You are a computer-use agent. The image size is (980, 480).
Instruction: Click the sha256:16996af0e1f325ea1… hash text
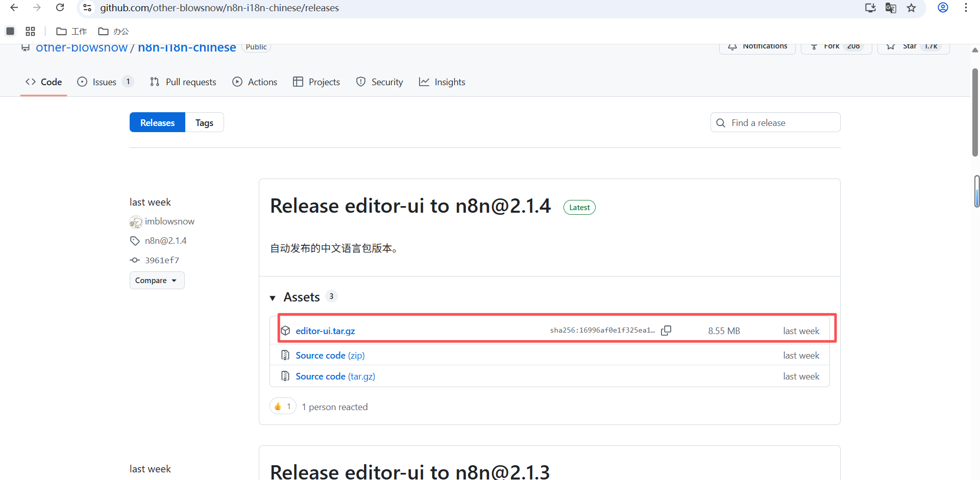tap(602, 331)
